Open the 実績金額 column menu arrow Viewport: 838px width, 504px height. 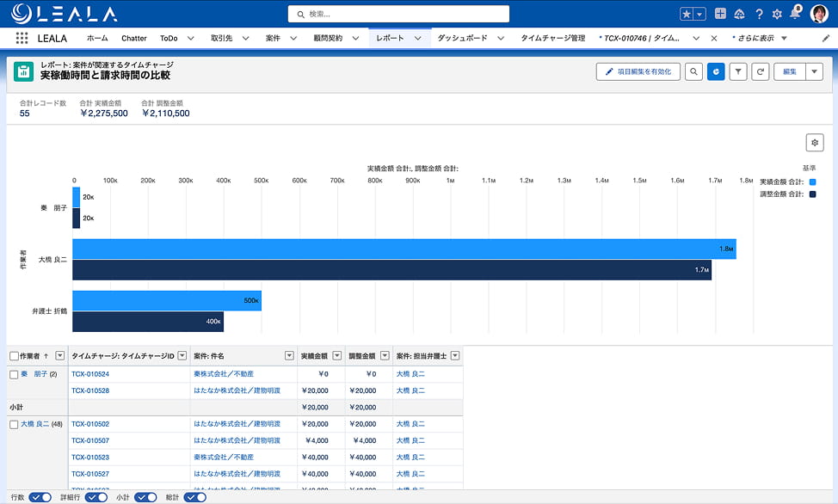[x=337, y=355]
